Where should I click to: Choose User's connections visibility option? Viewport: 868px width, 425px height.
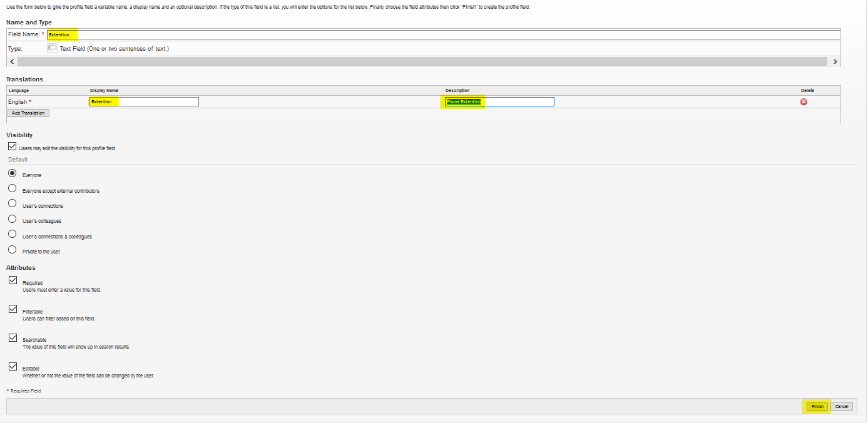coord(13,203)
